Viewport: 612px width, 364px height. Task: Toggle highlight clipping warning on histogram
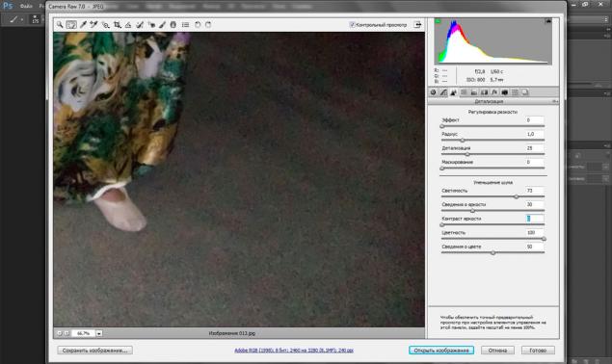coord(548,21)
